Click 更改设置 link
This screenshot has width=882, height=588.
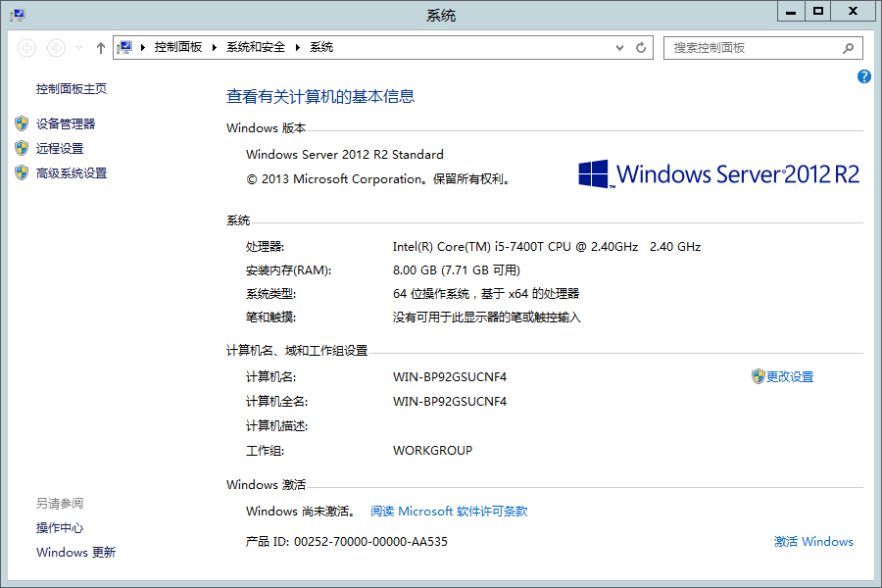[x=790, y=377]
